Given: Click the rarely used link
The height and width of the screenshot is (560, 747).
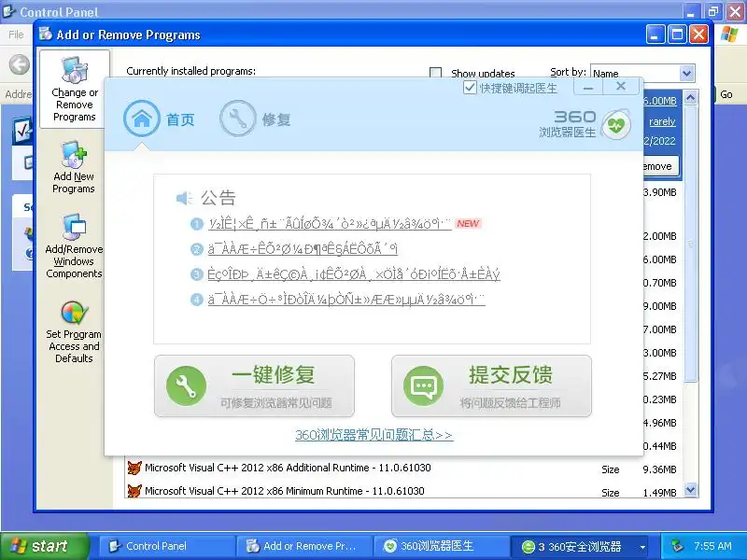Looking at the screenshot, I should coord(662,122).
